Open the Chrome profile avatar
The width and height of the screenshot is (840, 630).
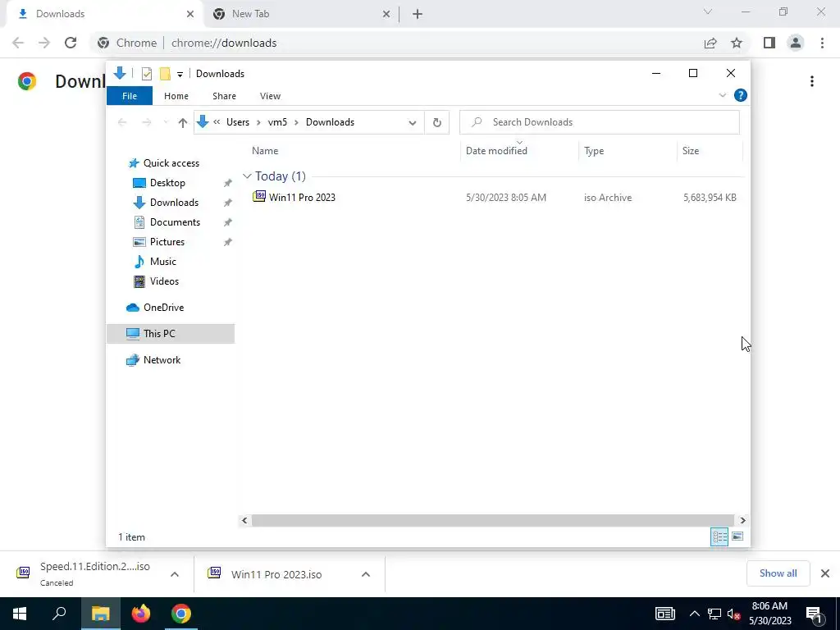click(796, 43)
